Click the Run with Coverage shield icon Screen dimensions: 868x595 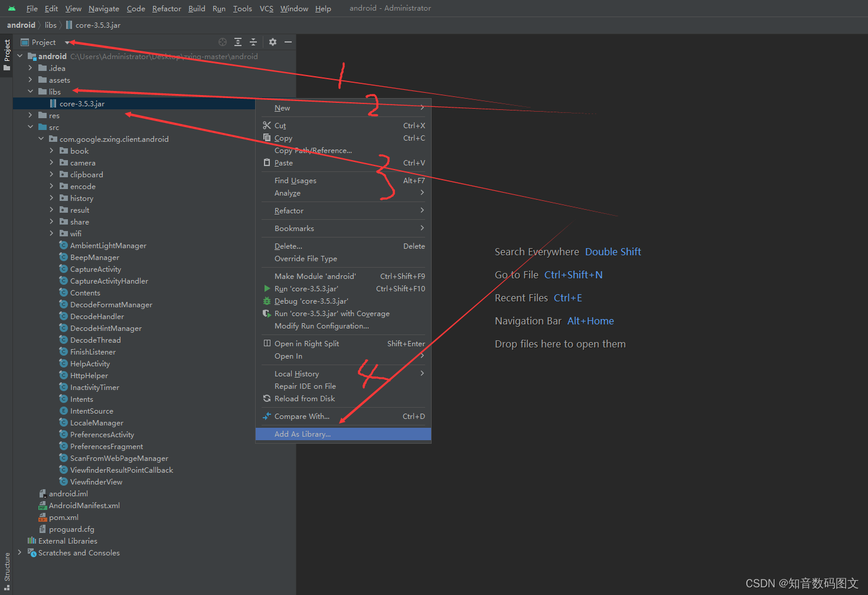click(267, 313)
